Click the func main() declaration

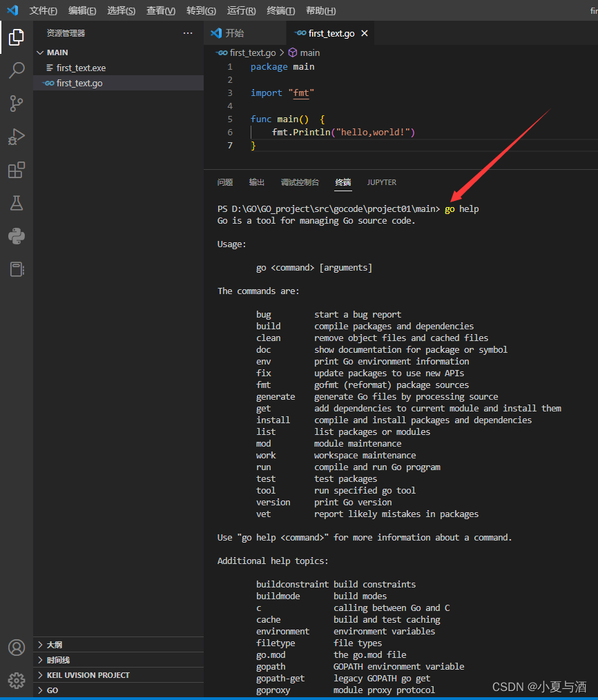click(288, 119)
